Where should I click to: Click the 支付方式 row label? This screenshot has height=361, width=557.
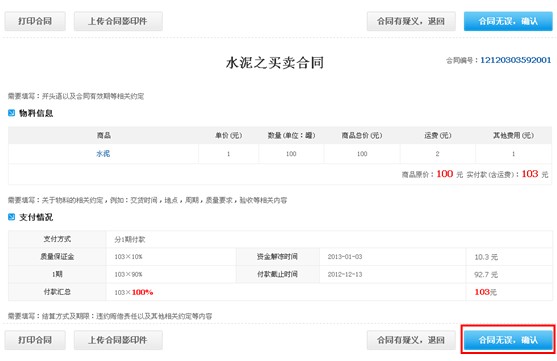pos(57,239)
